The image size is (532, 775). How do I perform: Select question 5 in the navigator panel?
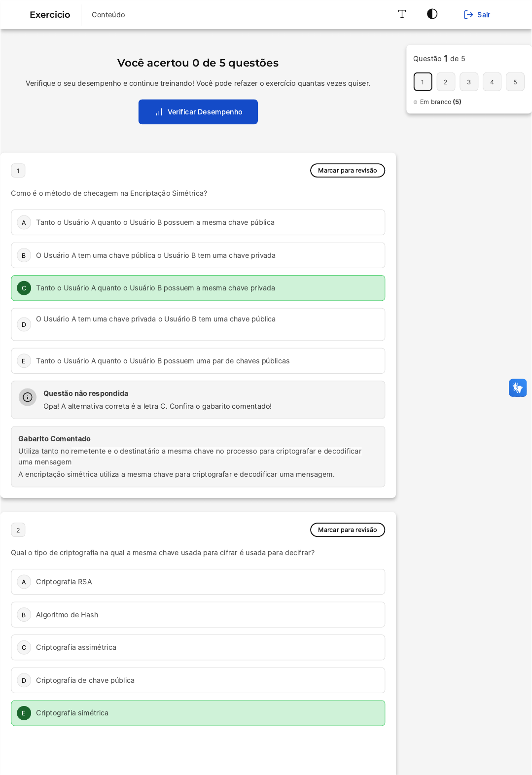point(515,82)
